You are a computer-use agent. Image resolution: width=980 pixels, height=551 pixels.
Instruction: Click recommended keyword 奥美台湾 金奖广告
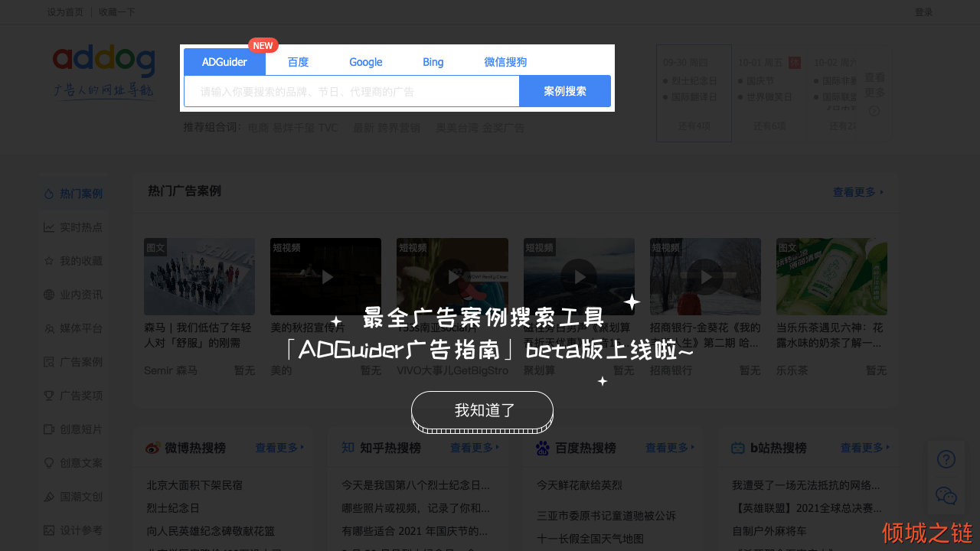(480, 128)
